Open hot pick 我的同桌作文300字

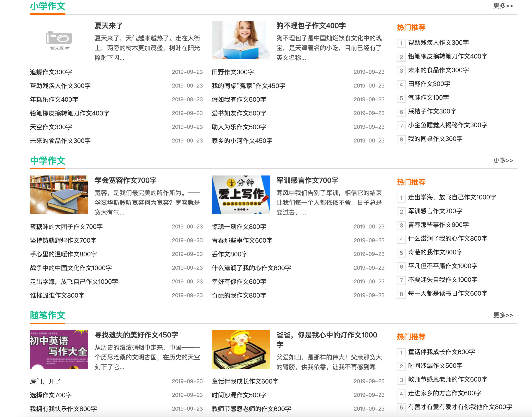tap(435, 139)
